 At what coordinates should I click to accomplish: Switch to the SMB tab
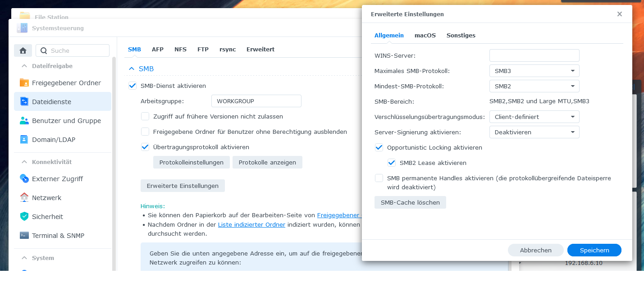pos(134,49)
